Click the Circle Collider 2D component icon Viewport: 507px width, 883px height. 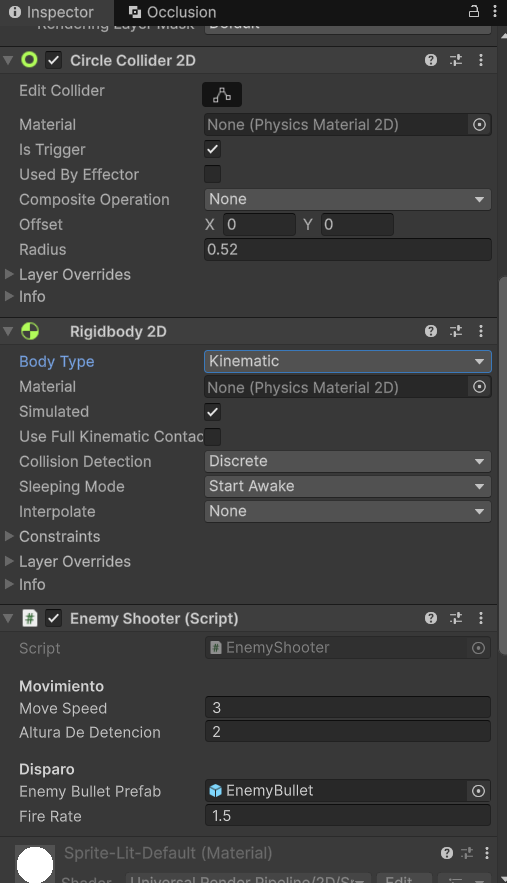(29, 60)
